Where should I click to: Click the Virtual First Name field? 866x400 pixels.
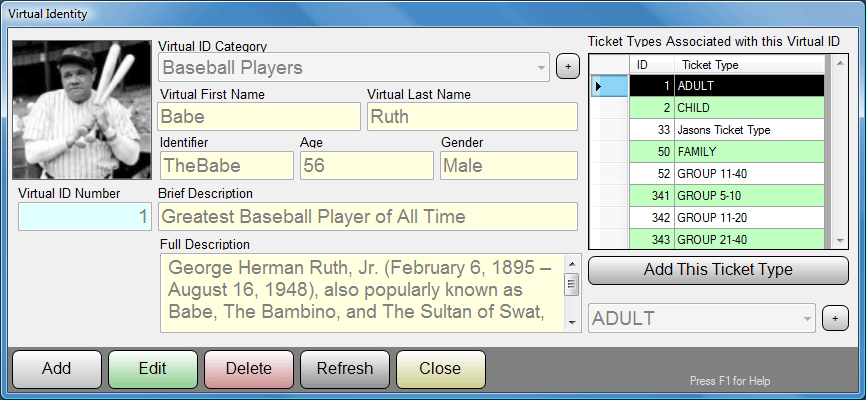259,117
